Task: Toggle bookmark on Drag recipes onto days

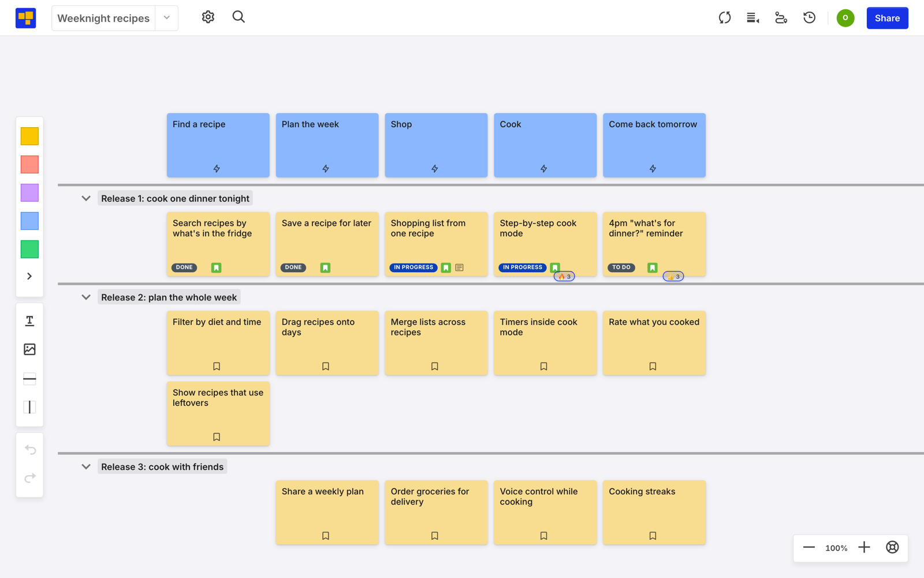Action: (x=326, y=366)
